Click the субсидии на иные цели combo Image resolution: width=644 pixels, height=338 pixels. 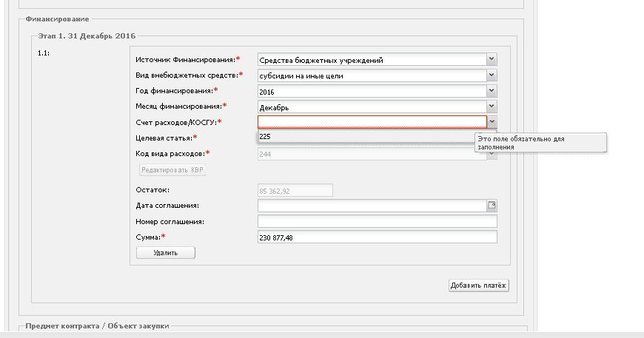point(372,75)
